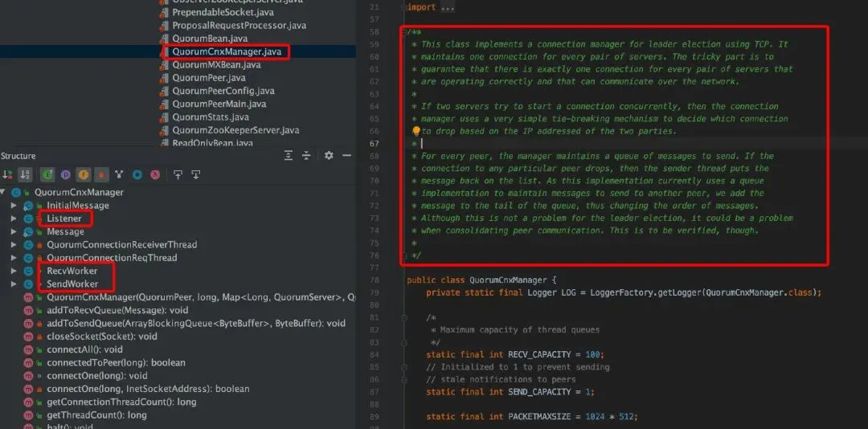Expand the RecvWorker node arrow
The height and width of the screenshot is (429, 868).
(14, 271)
